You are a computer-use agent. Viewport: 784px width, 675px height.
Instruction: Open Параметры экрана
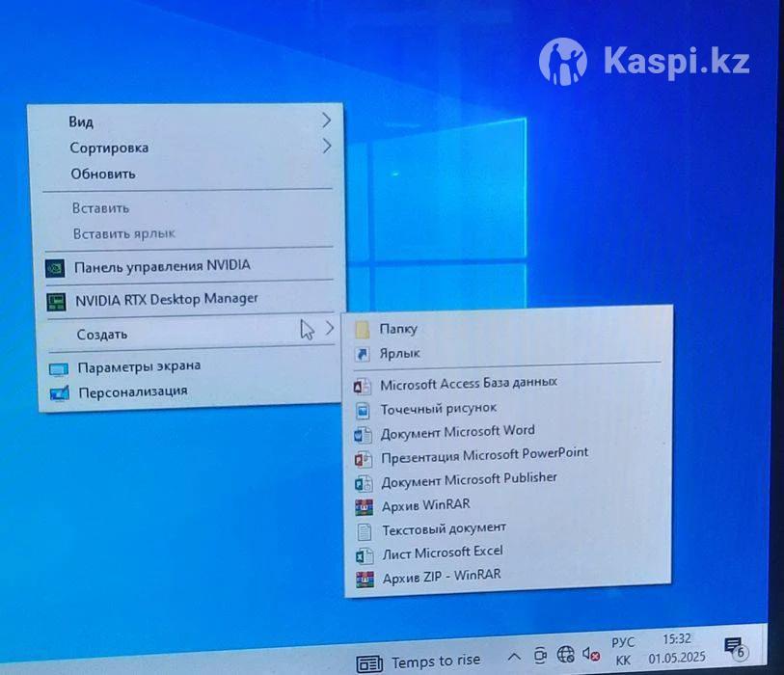click(x=191, y=367)
